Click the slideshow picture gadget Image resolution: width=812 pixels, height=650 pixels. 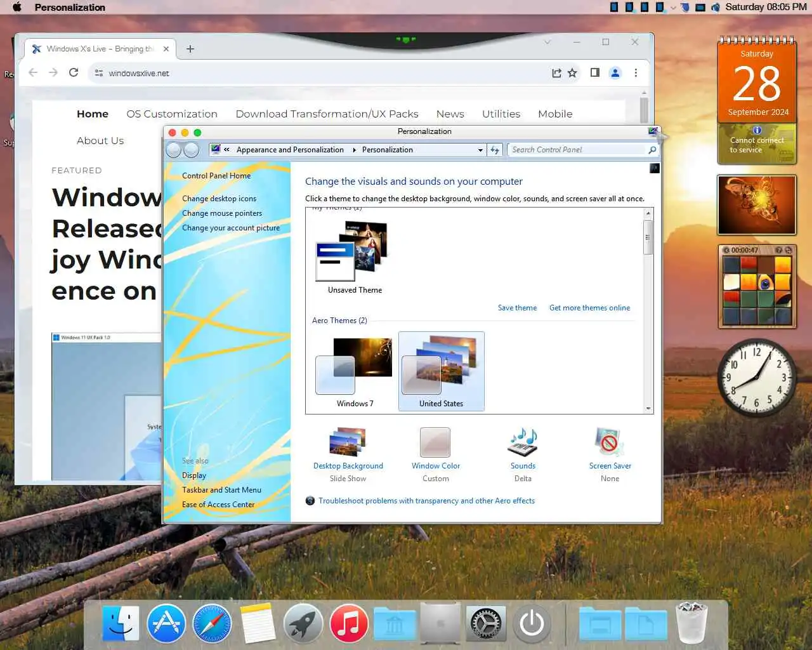[757, 205]
